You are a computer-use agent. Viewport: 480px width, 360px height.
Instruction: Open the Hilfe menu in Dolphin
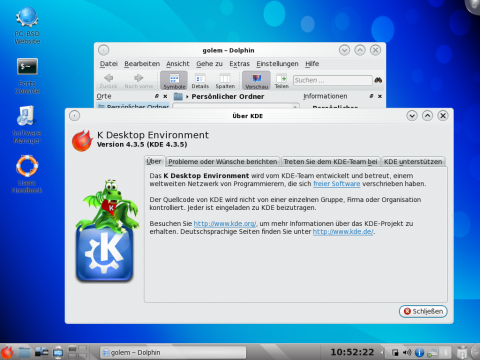312,64
